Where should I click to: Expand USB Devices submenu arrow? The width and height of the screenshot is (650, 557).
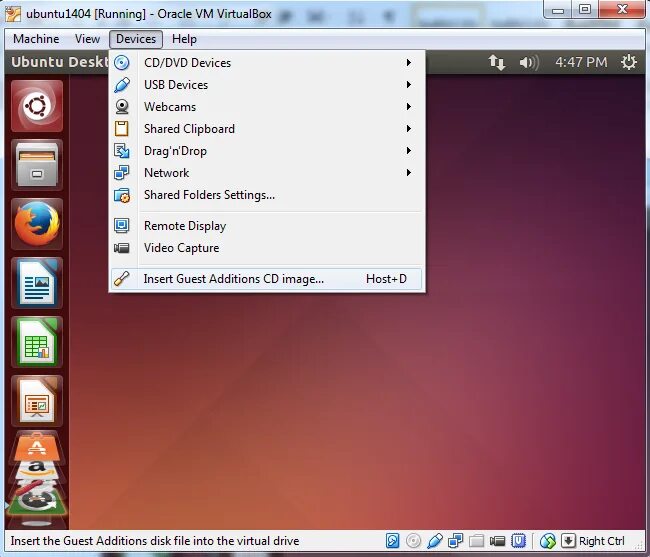point(409,85)
